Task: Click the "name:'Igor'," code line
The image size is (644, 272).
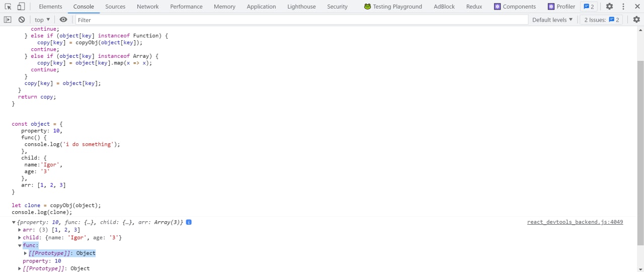Action: coord(43,164)
